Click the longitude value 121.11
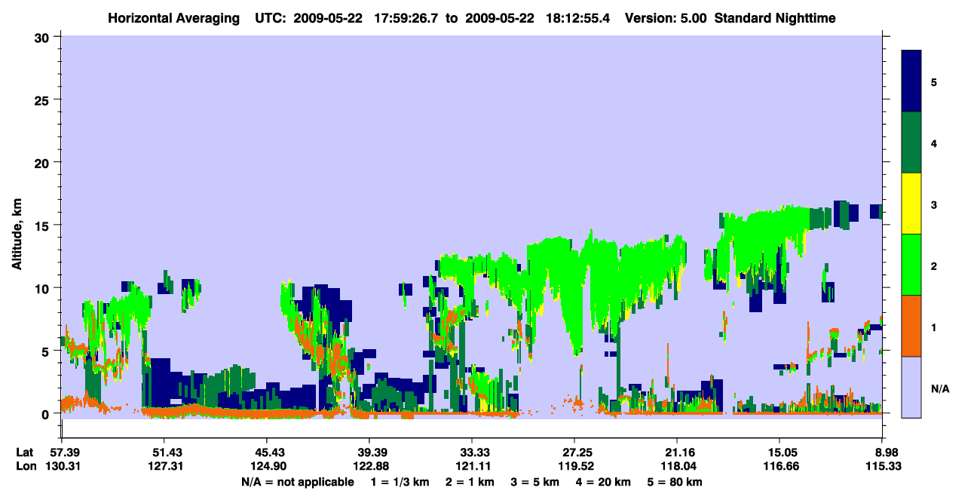The width and height of the screenshot is (980, 503). coord(472,466)
